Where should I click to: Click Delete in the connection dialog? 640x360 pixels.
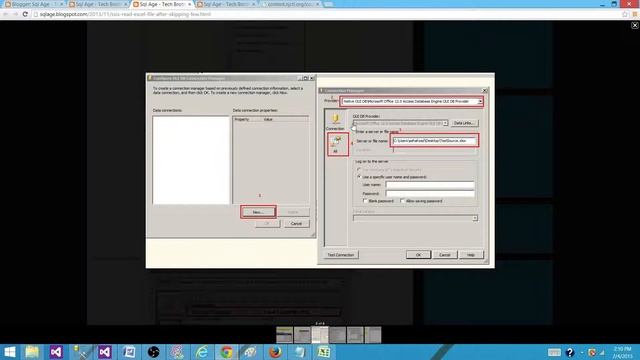pos(293,212)
